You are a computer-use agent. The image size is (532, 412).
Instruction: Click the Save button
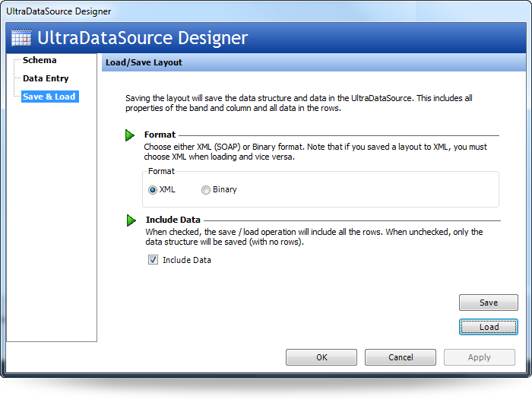click(489, 303)
